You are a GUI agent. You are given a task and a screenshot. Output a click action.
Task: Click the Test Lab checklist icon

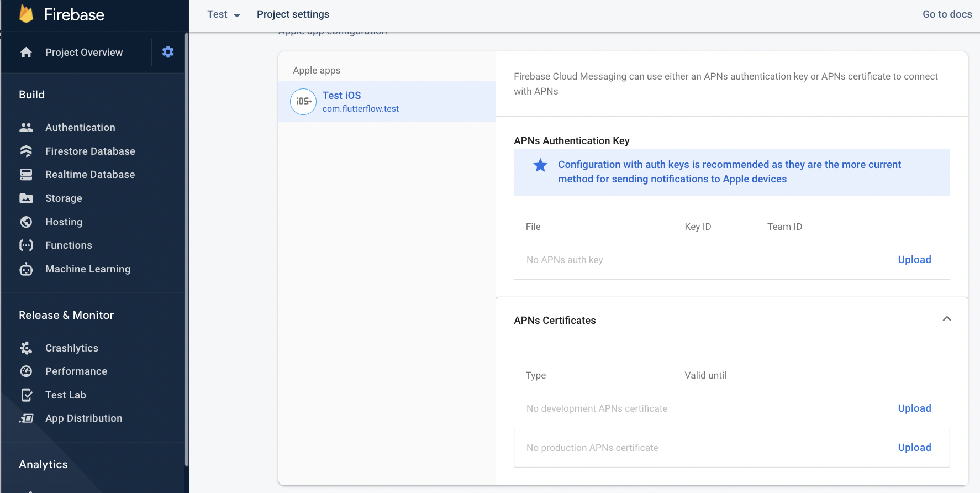[26, 395]
